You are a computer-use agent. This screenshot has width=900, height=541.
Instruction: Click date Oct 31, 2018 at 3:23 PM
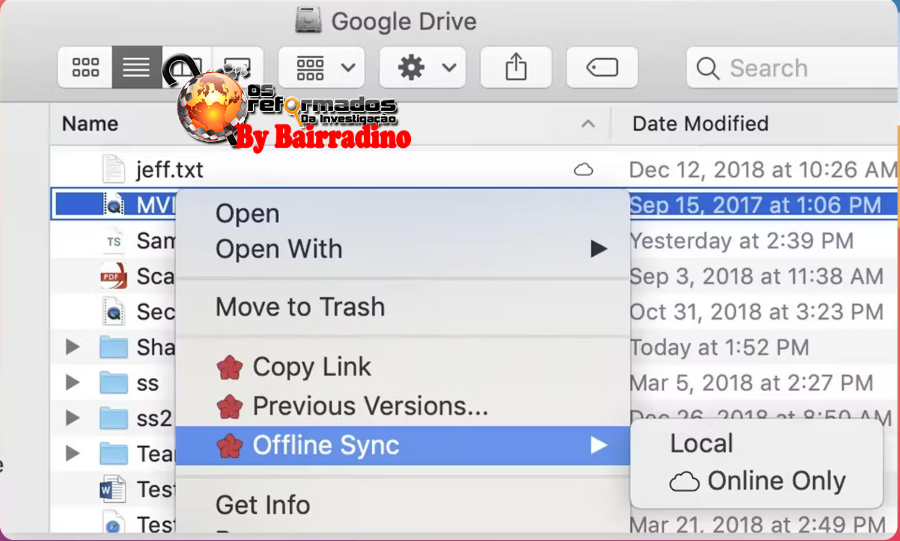pos(756,312)
